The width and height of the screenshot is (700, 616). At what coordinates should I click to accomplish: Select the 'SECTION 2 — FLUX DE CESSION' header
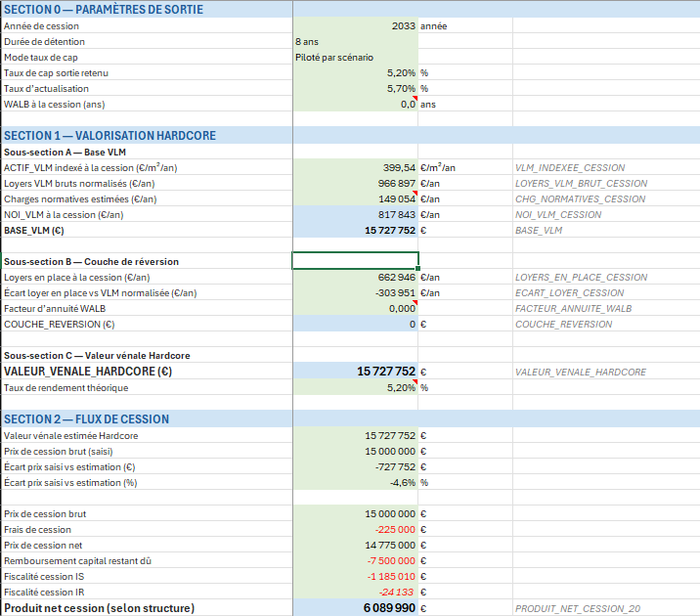point(87,418)
